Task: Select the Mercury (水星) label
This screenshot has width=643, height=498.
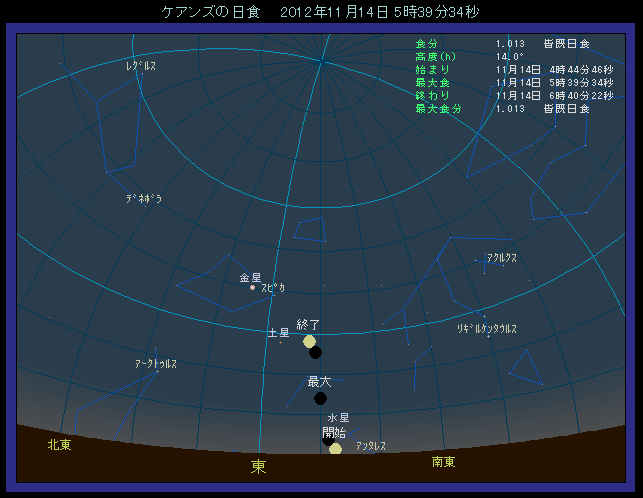Action: pyautogui.click(x=338, y=418)
